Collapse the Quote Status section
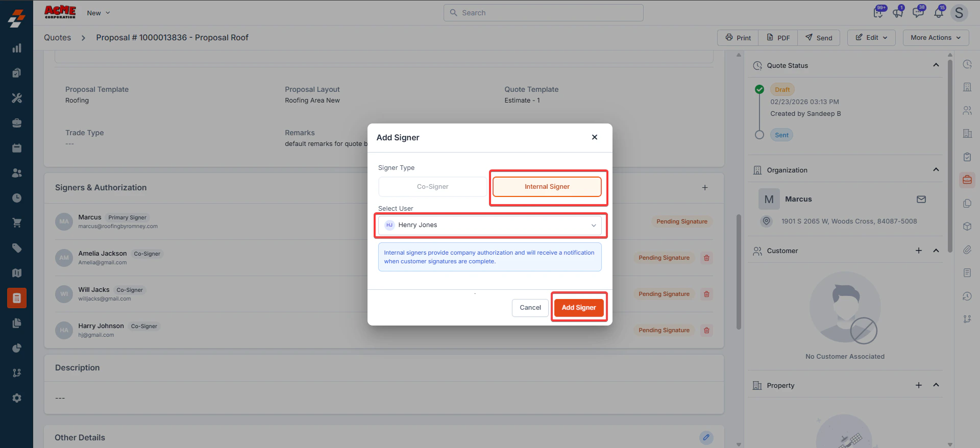980x448 pixels. (x=936, y=65)
